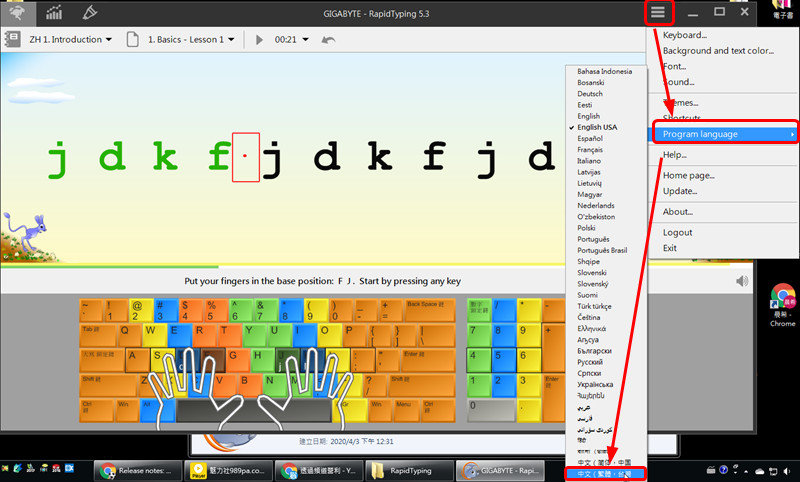
Task: Click system tray help question icon
Action: (723, 470)
